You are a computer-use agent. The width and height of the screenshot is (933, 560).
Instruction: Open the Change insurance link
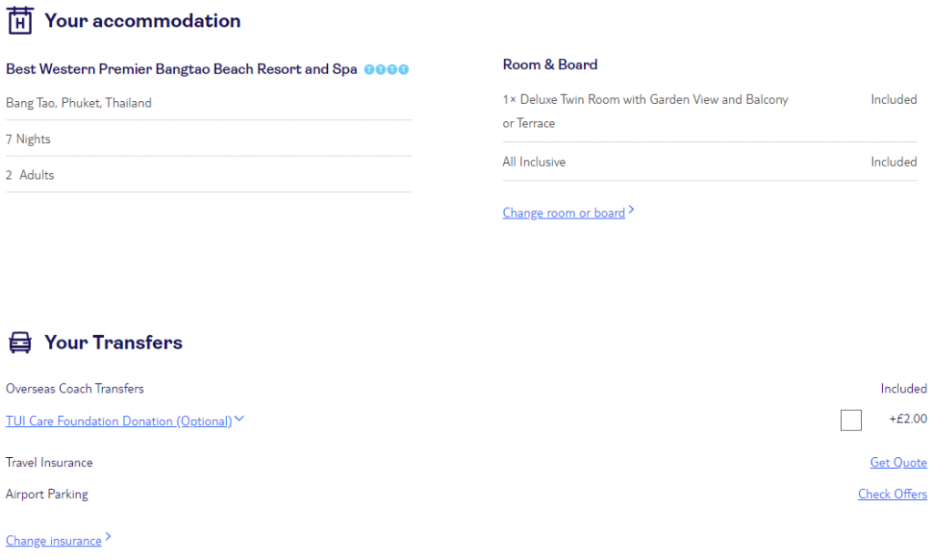(54, 541)
